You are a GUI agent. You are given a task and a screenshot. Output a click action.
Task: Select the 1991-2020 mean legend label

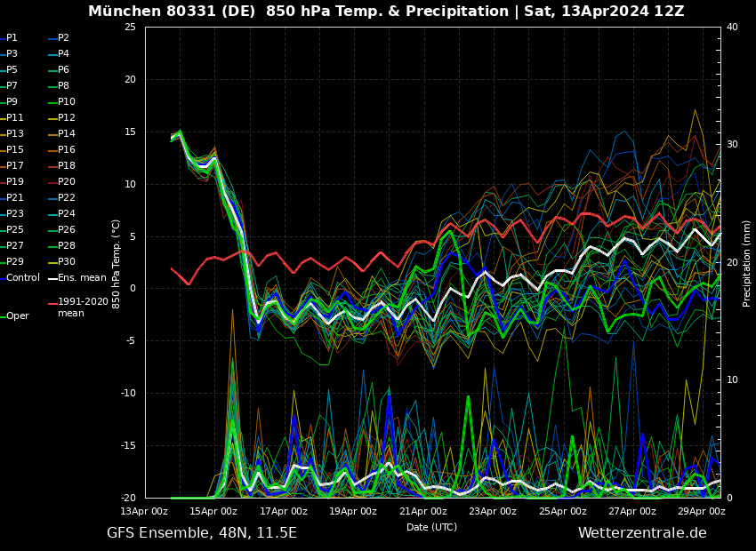click(x=82, y=307)
